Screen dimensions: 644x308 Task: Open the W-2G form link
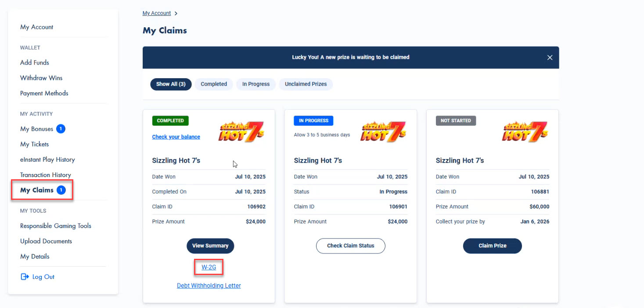click(209, 267)
